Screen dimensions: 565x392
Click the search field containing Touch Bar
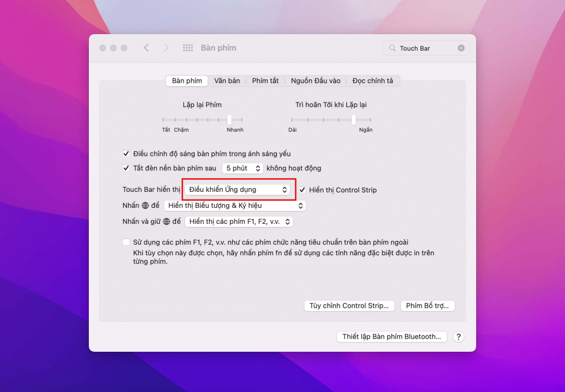(427, 48)
